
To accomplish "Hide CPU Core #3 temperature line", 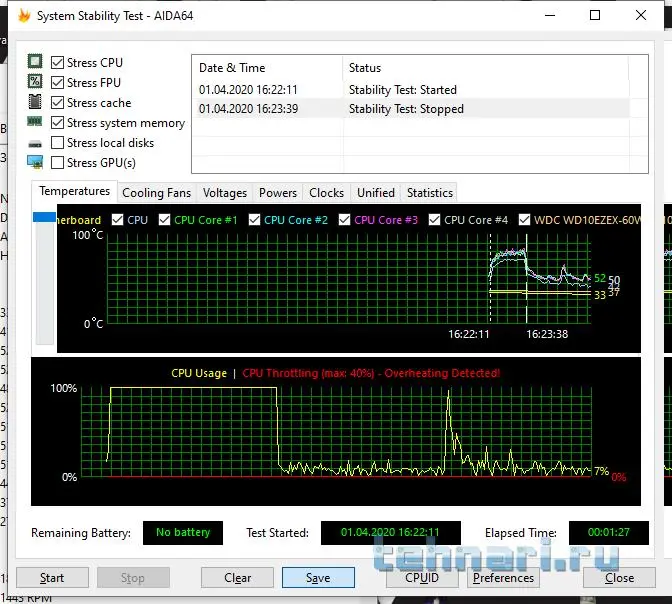I will coord(345,220).
